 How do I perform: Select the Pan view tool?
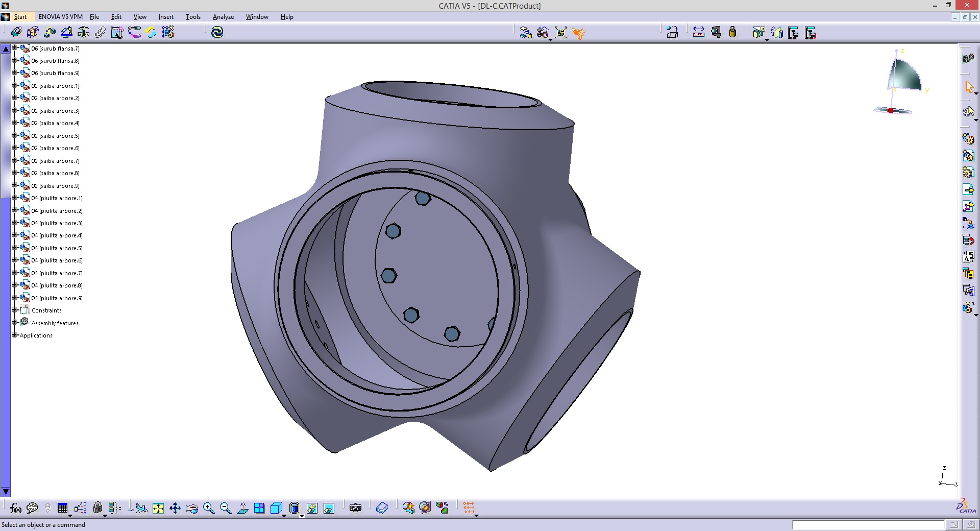(175, 508)
